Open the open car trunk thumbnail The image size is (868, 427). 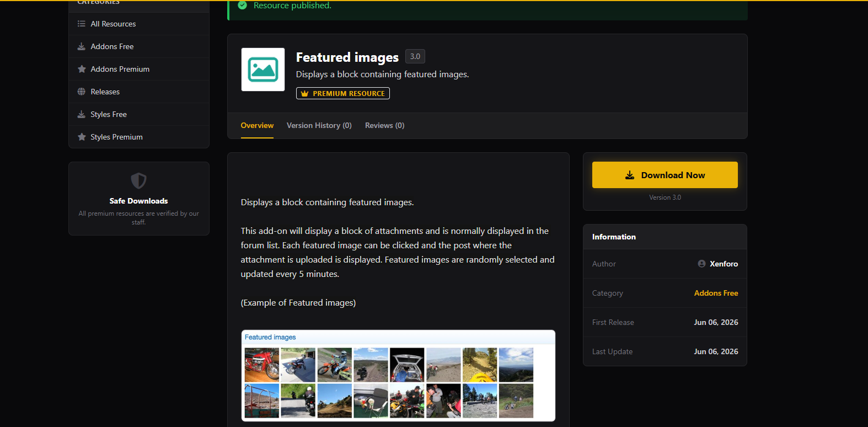pos(407,365)
